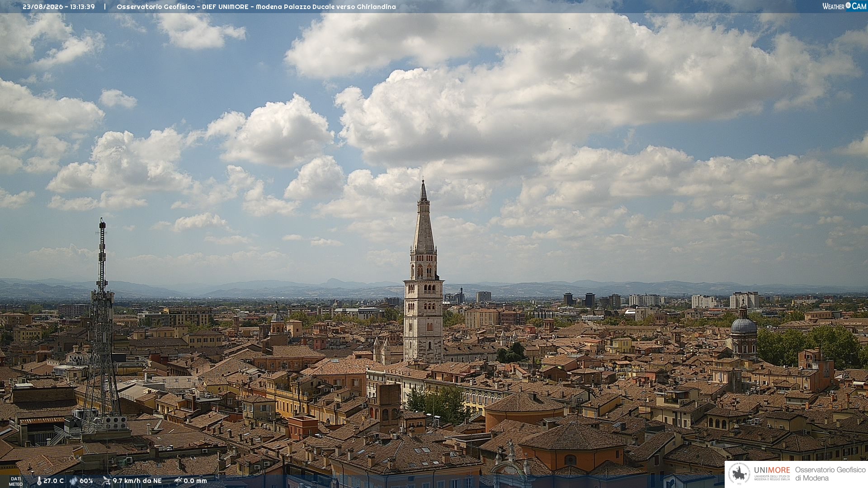This screenshot has width=868, height=488.
Task: Click the wind anemometer icon
Action: (x=106, y=481)
